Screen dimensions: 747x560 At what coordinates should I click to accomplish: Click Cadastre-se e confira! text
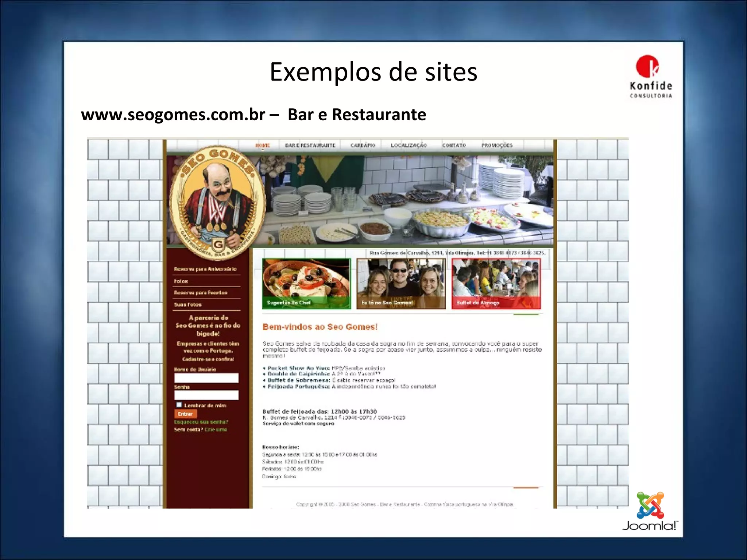pos(208,359)
